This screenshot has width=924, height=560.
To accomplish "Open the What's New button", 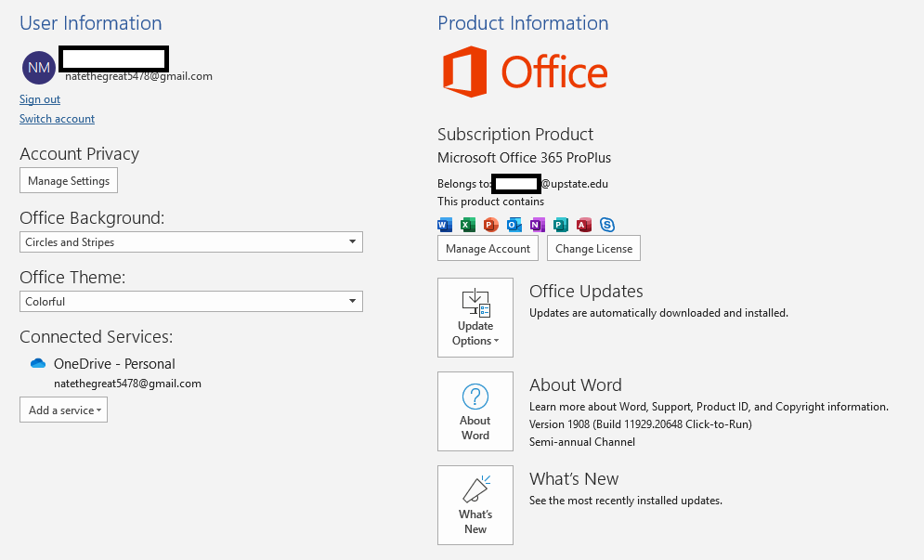I will point(475,505).
